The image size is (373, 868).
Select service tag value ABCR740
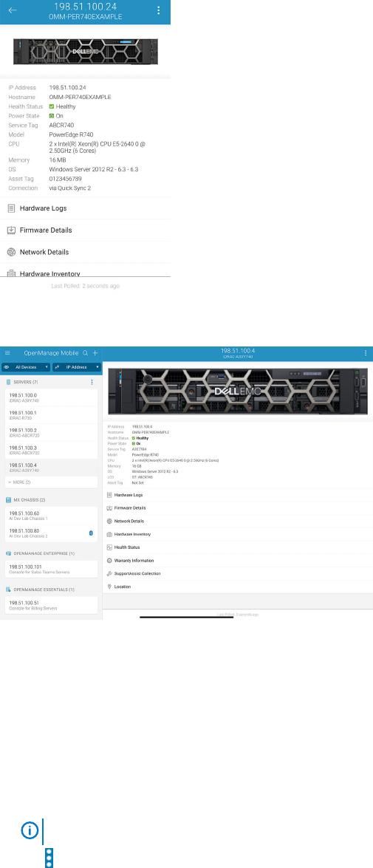(x=61, y=125)
